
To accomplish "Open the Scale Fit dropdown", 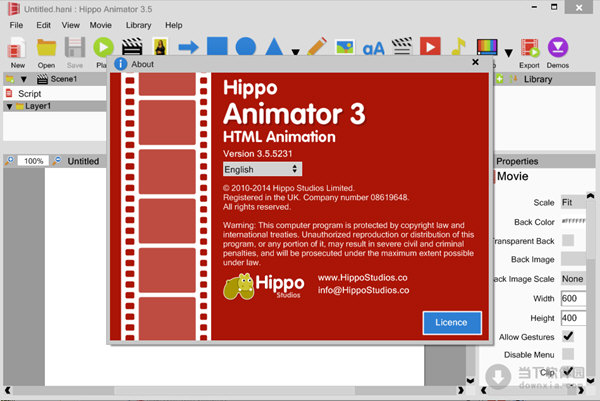I will [573, 202].
